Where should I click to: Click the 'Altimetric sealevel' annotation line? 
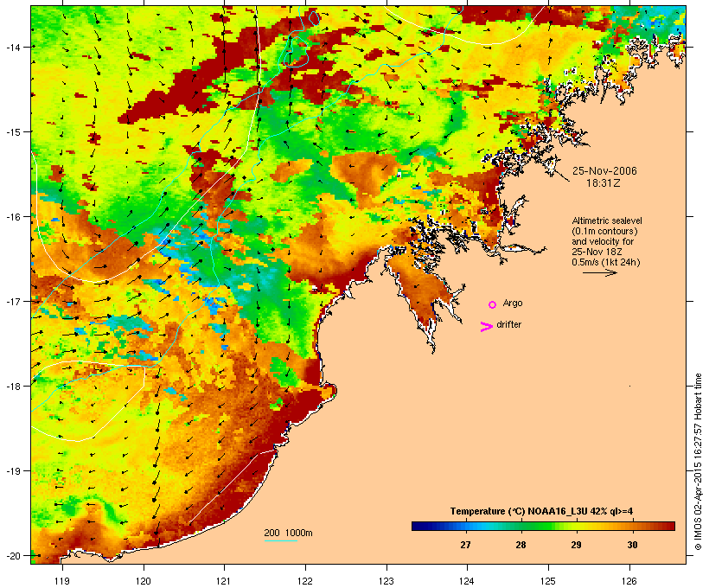[x=607, y=220]
